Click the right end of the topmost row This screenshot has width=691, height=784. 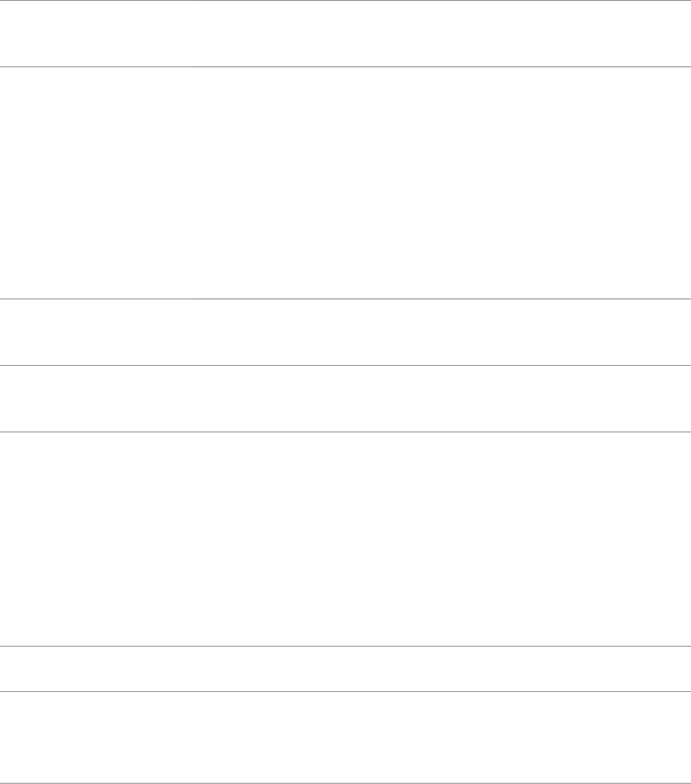[x=678, y=33]
